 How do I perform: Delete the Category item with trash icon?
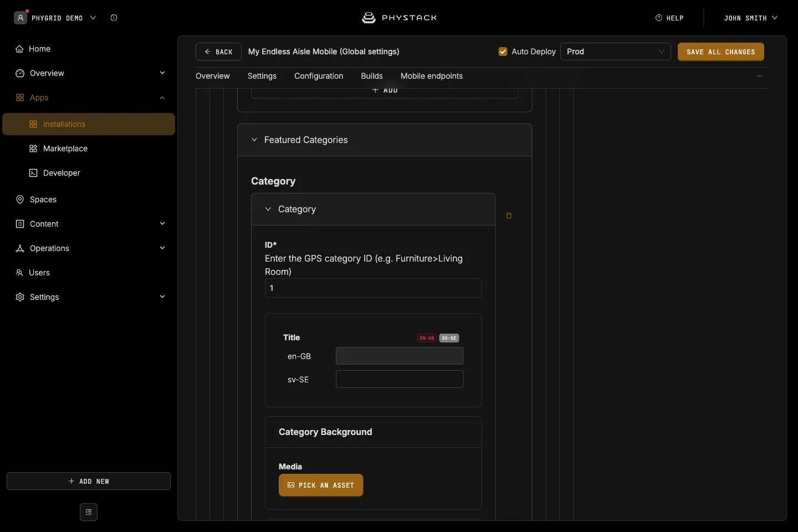point(509,216)
